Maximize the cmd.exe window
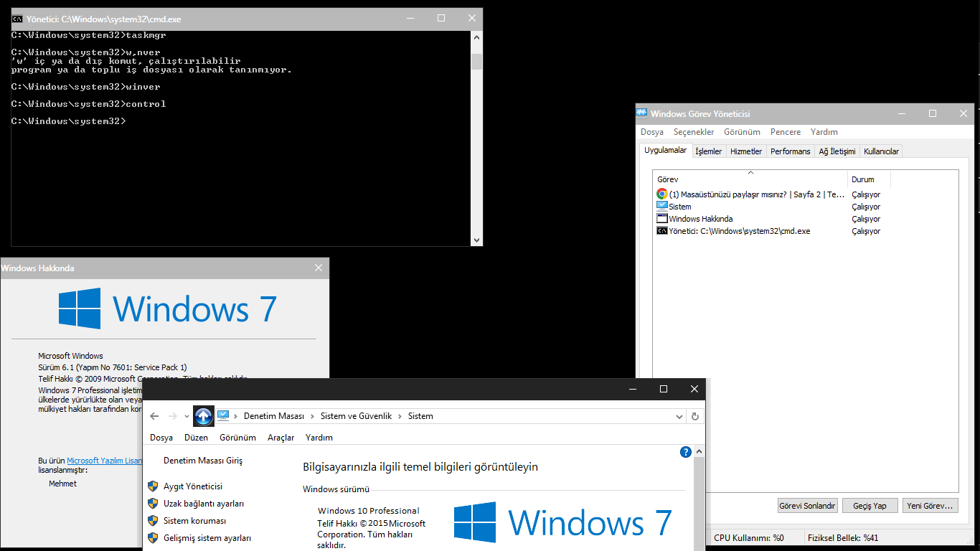 click(x=441, y=19)
